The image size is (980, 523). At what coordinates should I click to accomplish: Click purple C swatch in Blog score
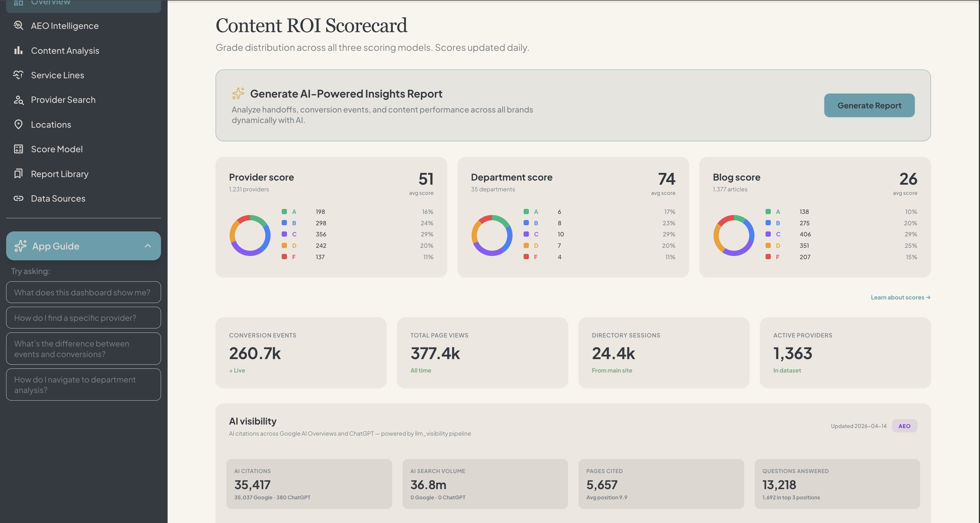768,234
